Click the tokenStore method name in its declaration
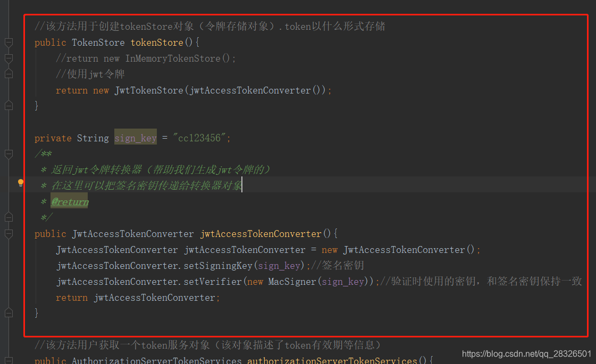The width and height of the screenshot is (596, 364). (x=157, y=43)
